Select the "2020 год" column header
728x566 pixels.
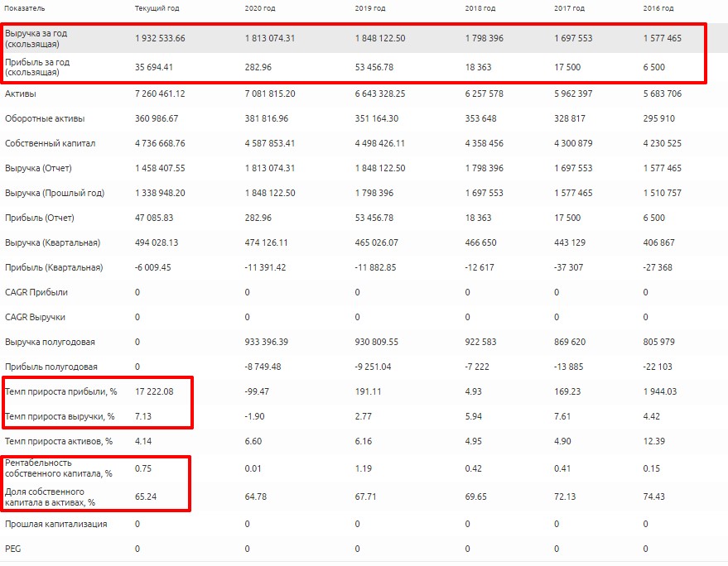[262, 8]
